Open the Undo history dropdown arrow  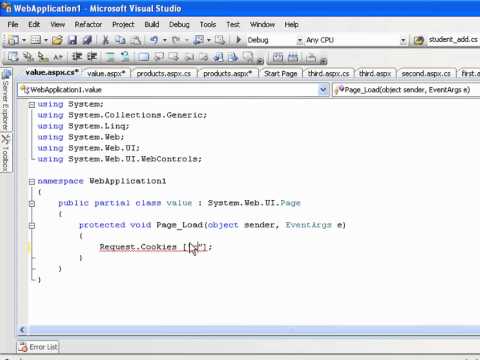(x=165, y=41)
